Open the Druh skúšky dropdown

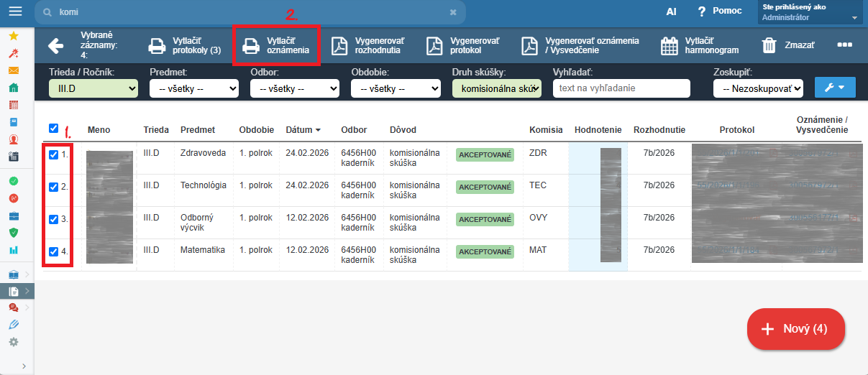coord(496,88)
